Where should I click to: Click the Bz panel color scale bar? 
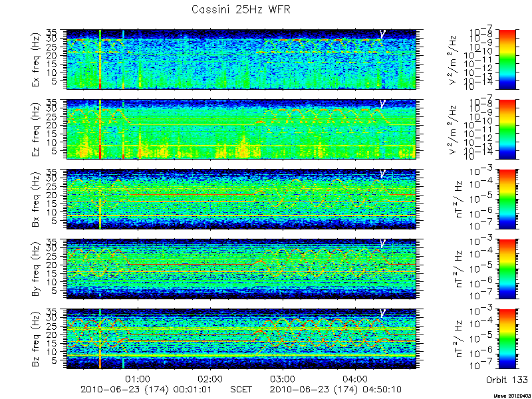(507, 338)
